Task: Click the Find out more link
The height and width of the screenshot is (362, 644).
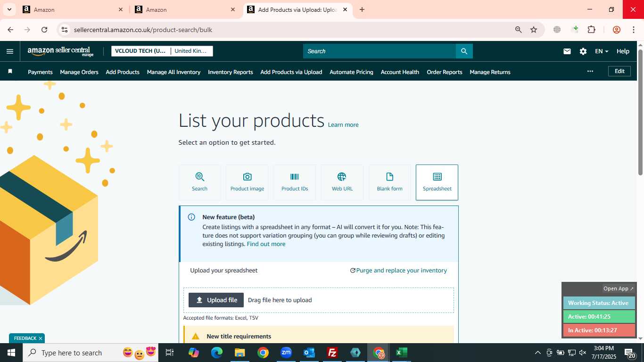Action: tap(266, 244)
